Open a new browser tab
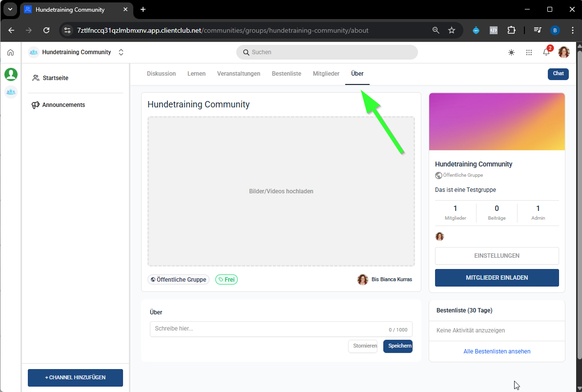Screen dimensions: 582x392 coord(143,9)
